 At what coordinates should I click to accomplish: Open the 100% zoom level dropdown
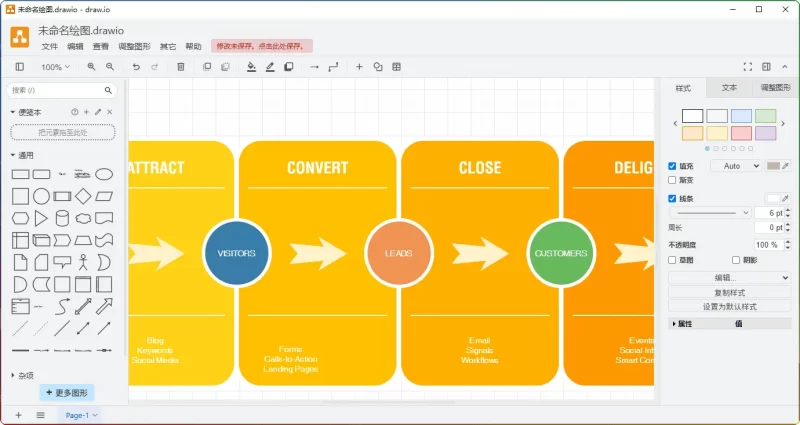[55, 67]
